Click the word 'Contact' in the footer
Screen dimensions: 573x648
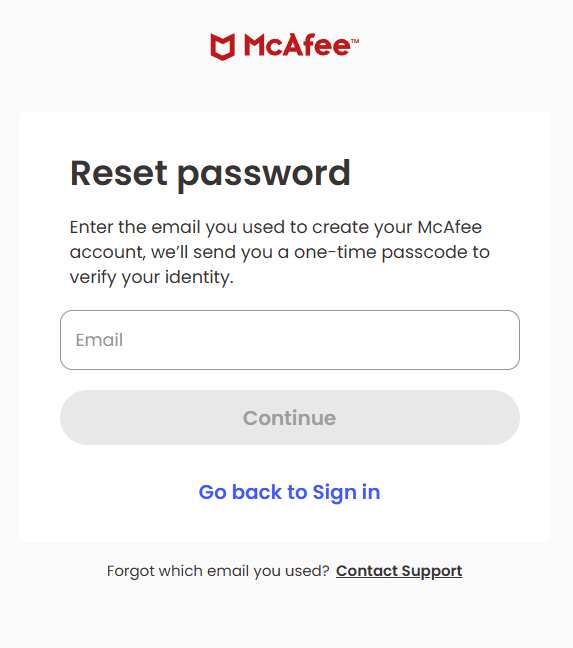[x=366, y=571]
